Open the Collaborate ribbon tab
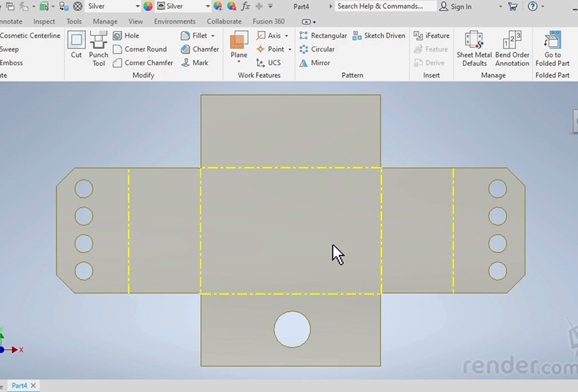 [224, 21]
